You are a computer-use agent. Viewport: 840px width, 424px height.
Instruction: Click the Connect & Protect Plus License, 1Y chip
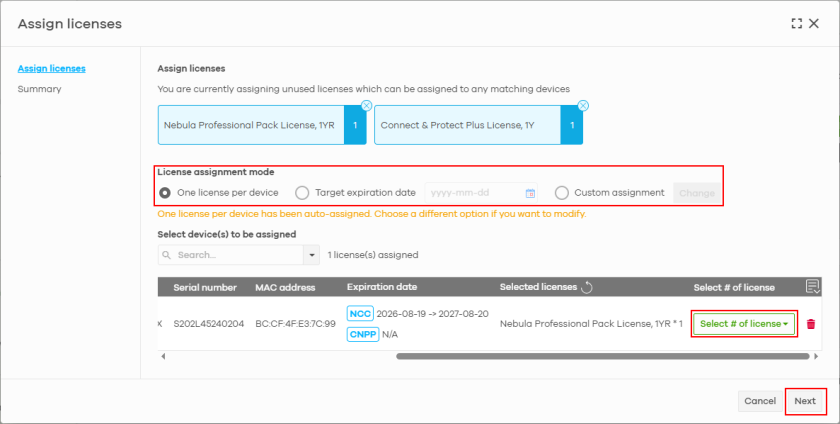pos(478,125)
